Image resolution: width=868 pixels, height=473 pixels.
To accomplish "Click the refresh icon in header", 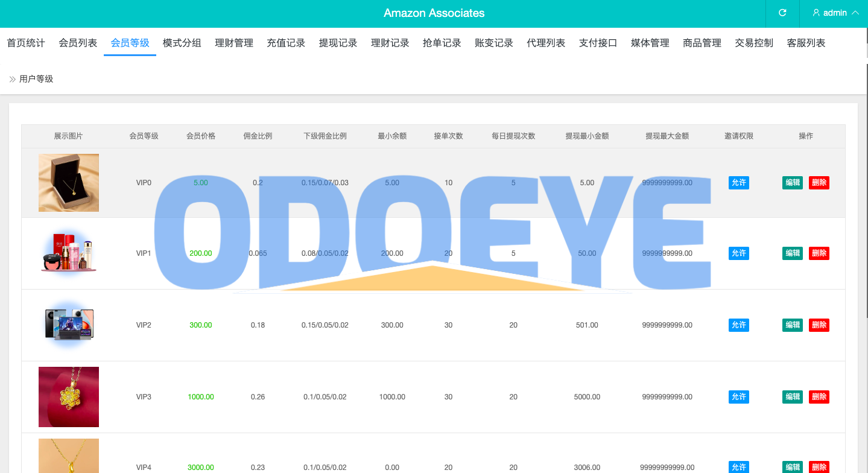I will click(782, 13).
